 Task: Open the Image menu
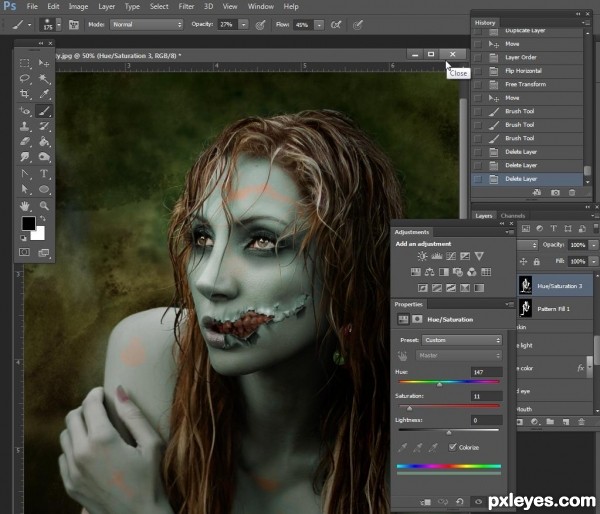point(78,7)
